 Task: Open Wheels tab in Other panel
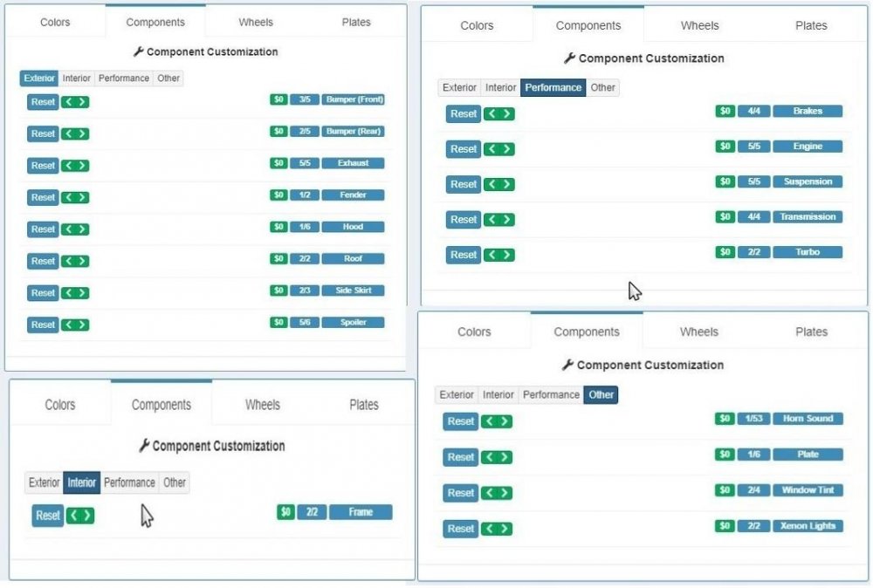point(698,332)
